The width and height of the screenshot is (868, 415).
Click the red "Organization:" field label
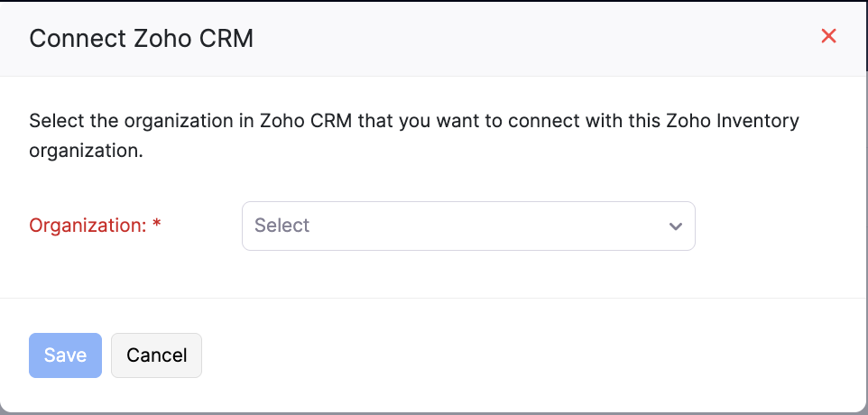(x=88, y=226)
